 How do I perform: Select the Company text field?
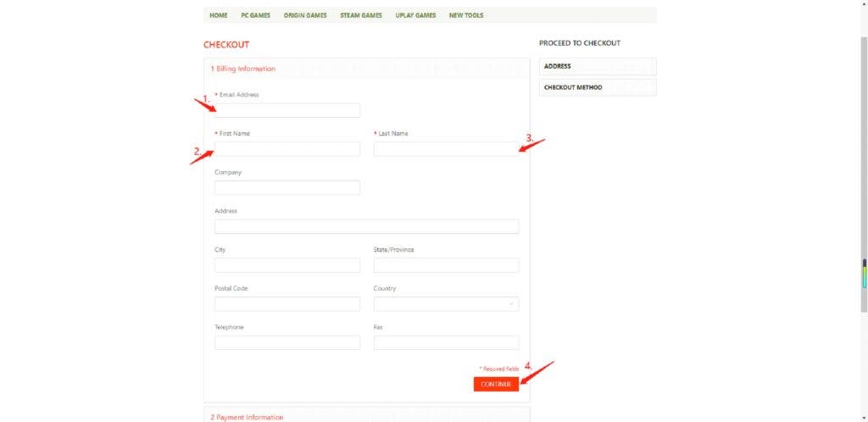(x=287, y=188)
